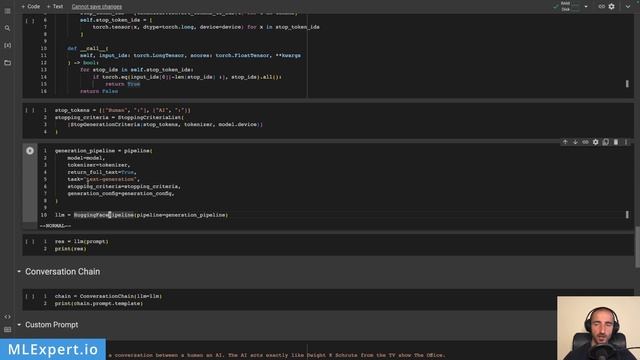Click the 'print(res)' code line
Viewport: 640px width, 360px height.
click(71, 249)
